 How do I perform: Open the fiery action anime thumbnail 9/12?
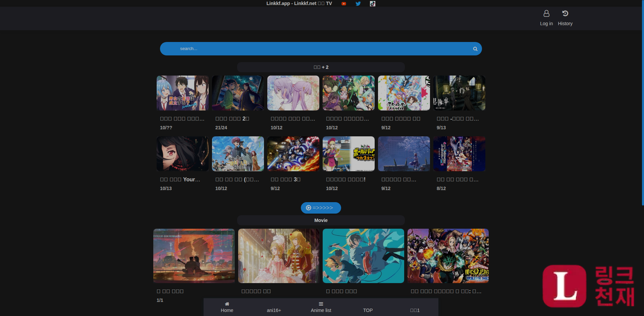293,154
